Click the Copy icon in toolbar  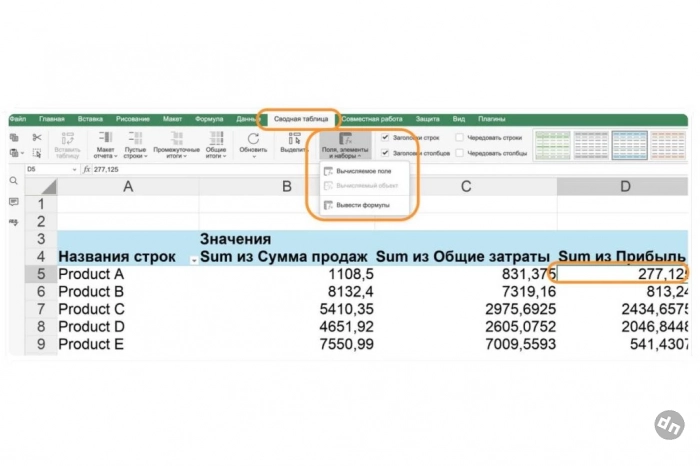(x=14, y=138)
